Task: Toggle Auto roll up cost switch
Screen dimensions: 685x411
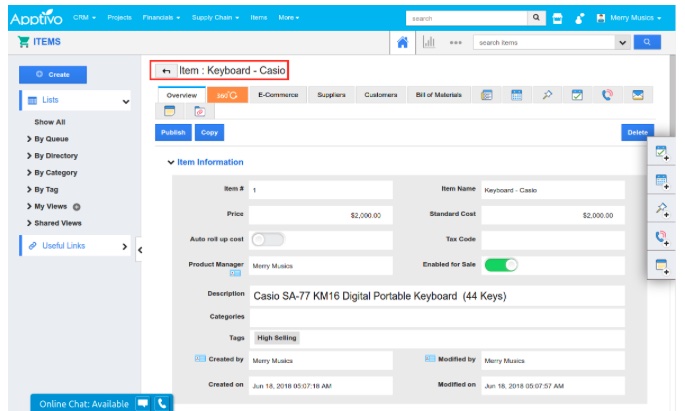Action: pyautogui.click(x=268, y=239)
